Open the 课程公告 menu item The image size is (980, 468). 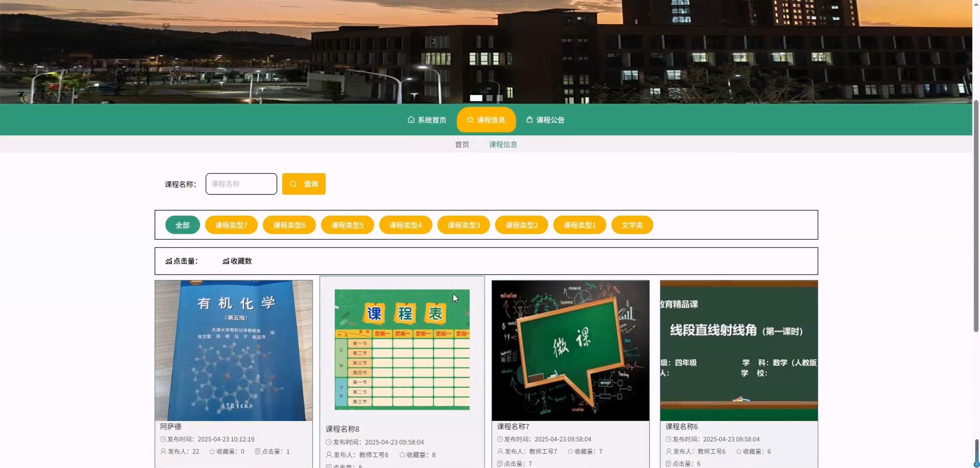point(550,120)
